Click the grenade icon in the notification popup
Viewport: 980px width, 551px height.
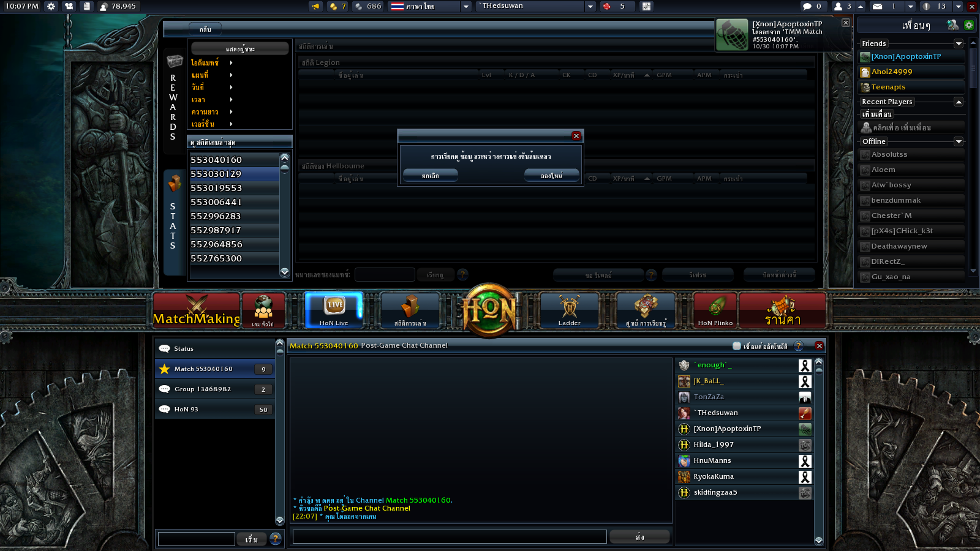tap(733, 35)
